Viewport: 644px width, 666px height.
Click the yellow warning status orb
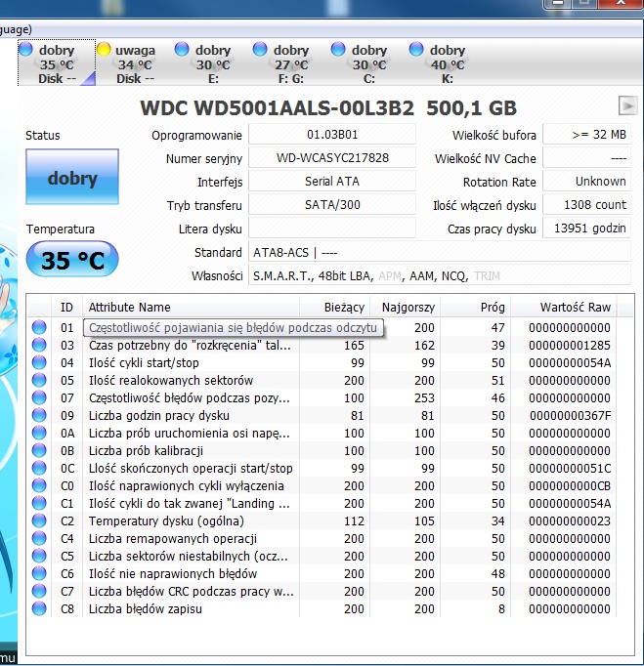pyautogui.click(x=104, y=49)
